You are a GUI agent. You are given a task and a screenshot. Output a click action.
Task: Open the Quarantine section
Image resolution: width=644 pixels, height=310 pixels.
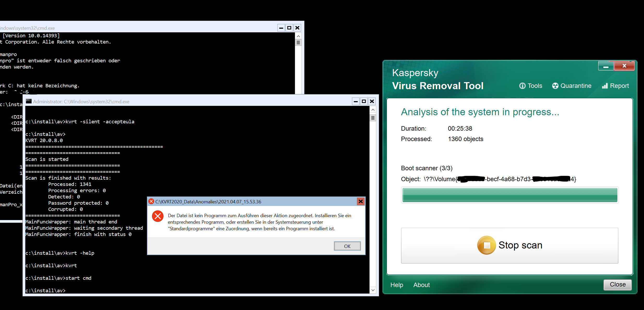coord(572,86)
